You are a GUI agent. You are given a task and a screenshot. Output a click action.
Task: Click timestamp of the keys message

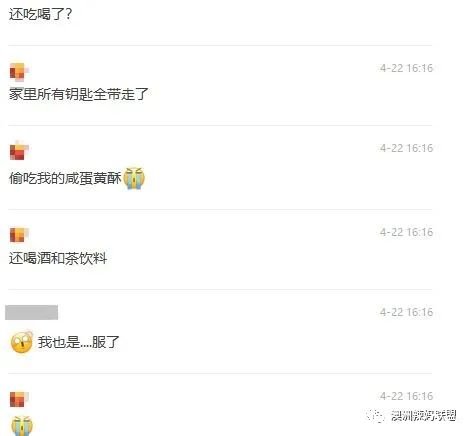click(x=406, y=68)
